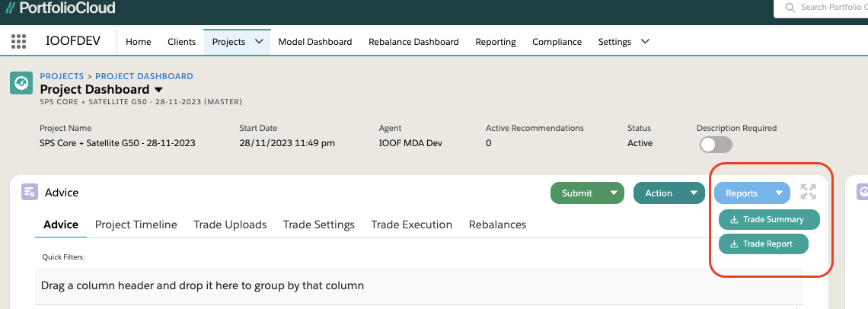Open the app launcher grid icon
The image size is (868, 309).
point(19,41)
